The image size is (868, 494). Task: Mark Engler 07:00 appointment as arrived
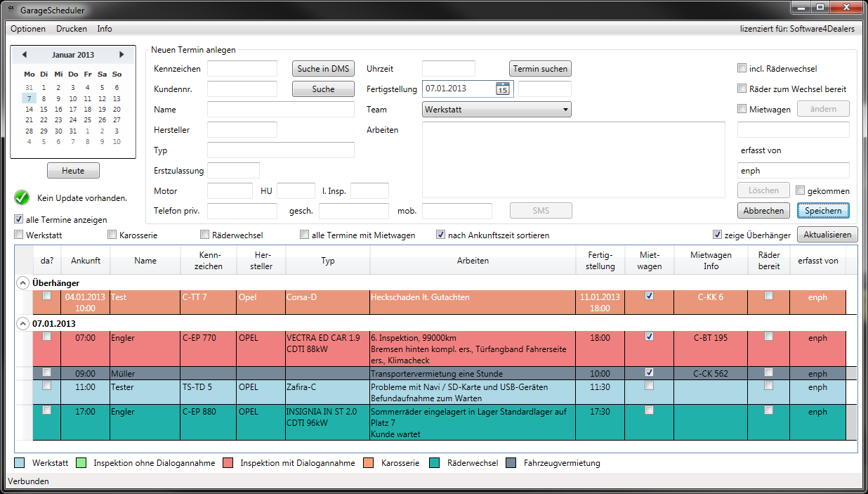pos(47,337)
